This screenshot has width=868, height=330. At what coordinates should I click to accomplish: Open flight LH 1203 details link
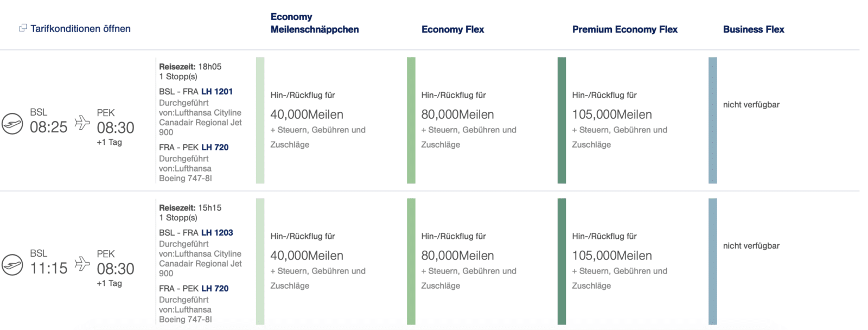[216, 233]
